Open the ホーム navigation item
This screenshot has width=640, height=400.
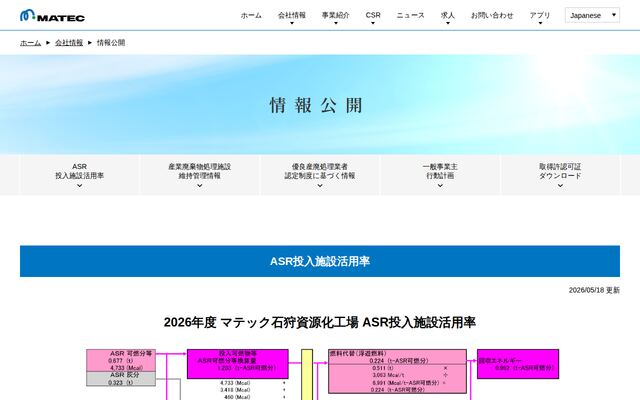coord(251,16)
